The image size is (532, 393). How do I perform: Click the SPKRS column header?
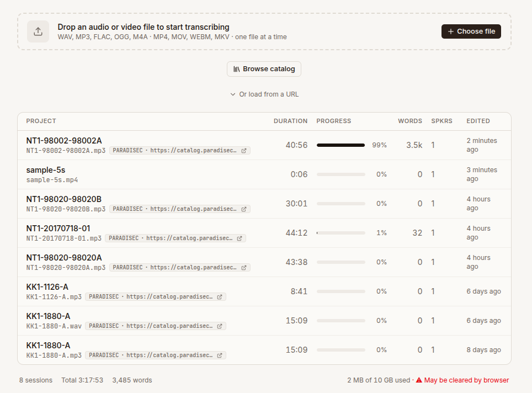point(441,121)
